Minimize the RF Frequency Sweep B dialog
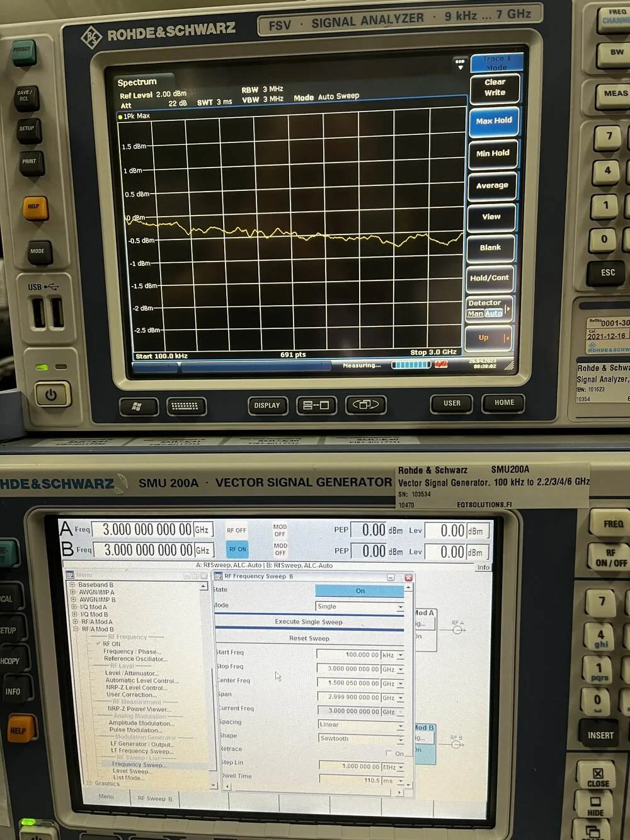Image resolution: width=630 pixels, height=840 pixels. [390, 577]
